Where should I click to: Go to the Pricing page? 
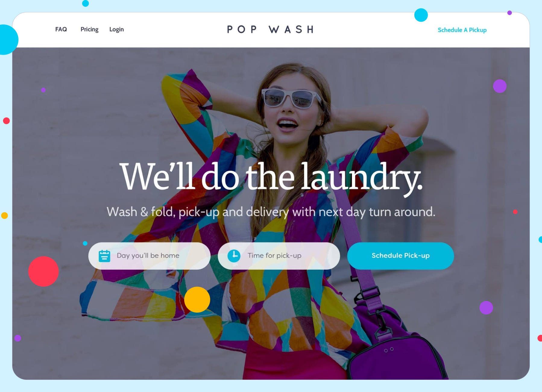(90, 29)
